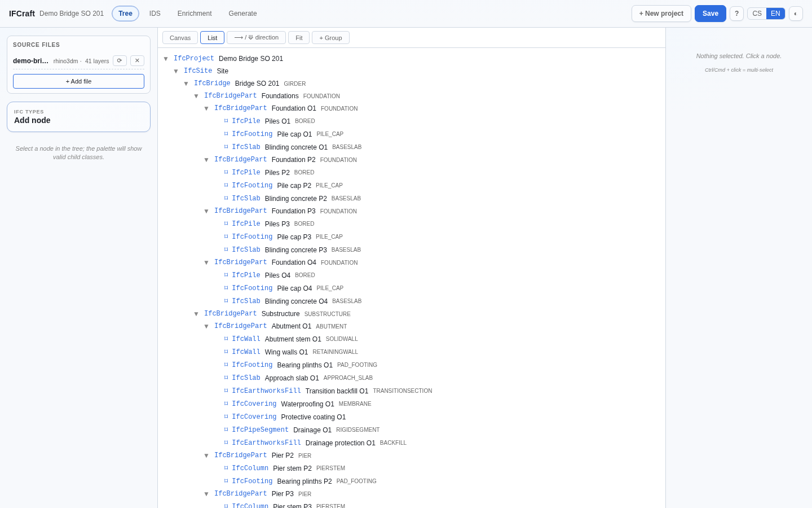Open the Add node IFC types card
The height and width of the screenshot is (508, 812).
click(78, 117)
